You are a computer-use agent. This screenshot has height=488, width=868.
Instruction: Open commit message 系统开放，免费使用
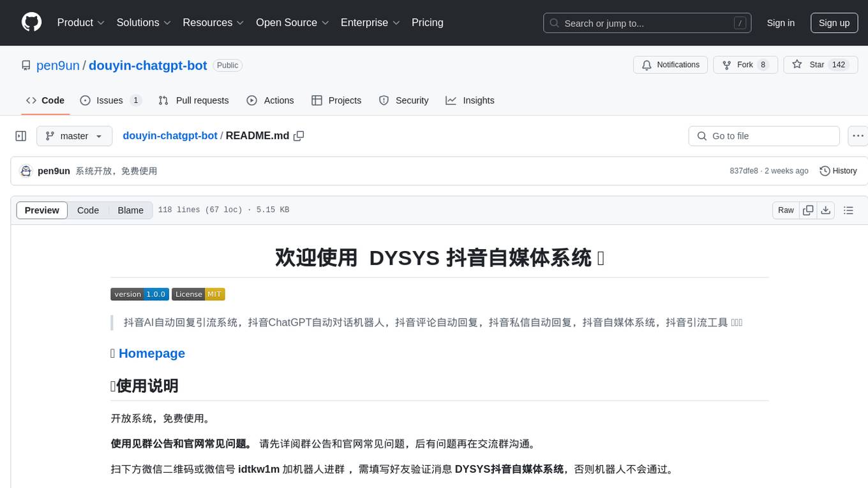(x=116, y=171)
